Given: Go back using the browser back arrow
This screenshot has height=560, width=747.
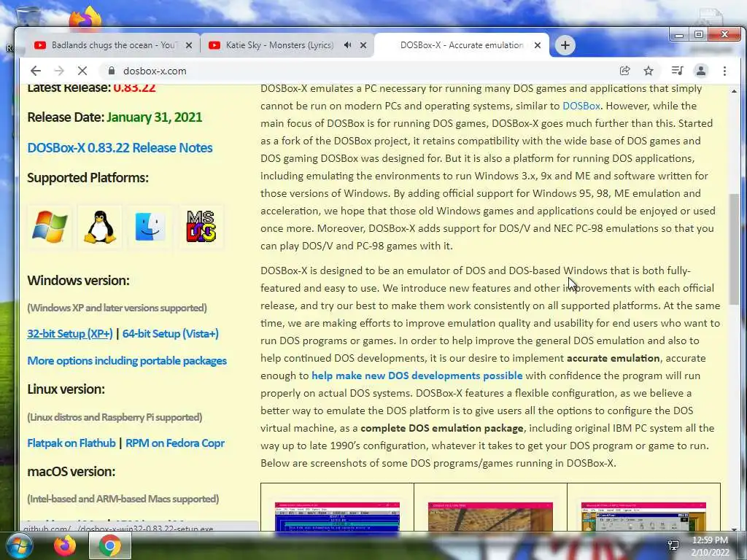Looking at the screenshot, I should pos(36,71).
